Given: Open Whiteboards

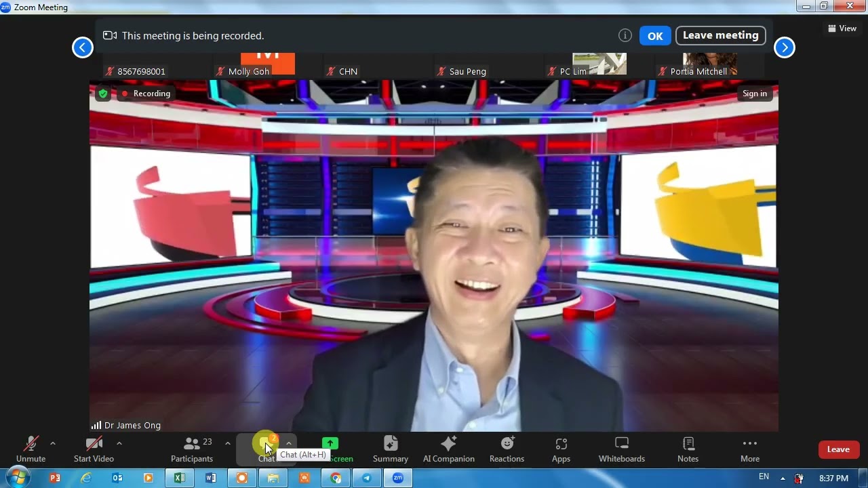Looking at the screenshot, I should (x=622, y=449).
